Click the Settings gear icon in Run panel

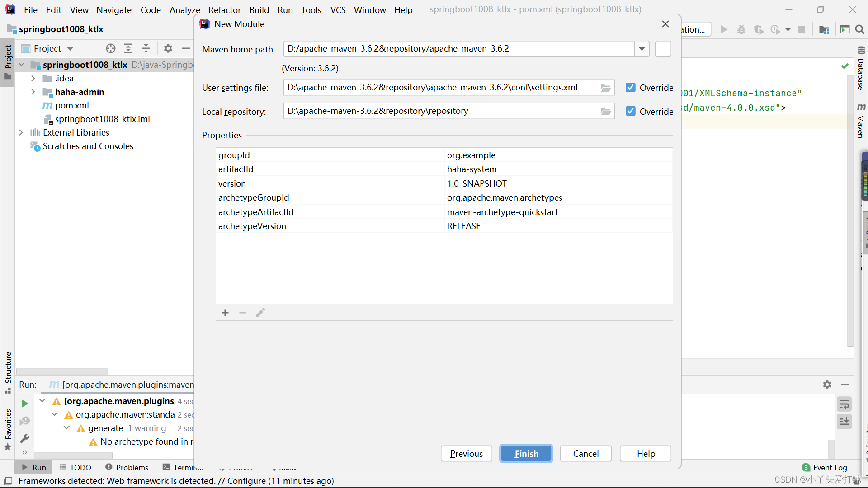827,385
